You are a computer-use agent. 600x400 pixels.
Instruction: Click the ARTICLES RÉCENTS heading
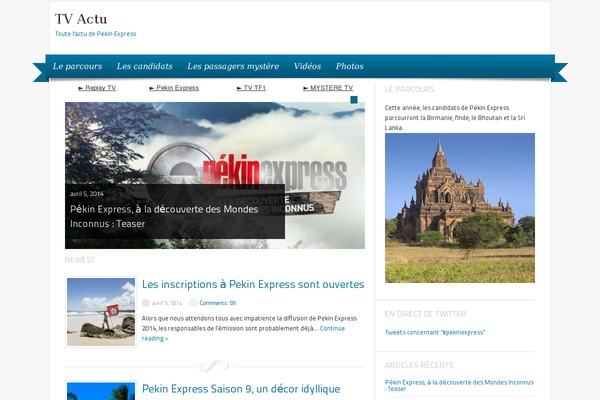point(419,365)
